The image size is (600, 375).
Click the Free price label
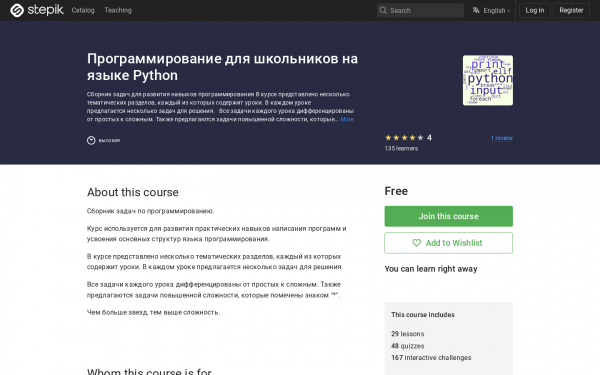click(x=396, y=191)
